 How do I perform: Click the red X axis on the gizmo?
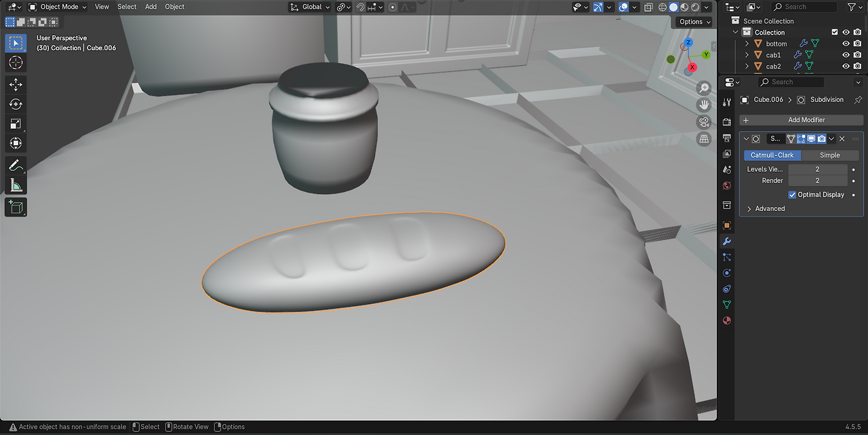pyautogui.click(x=692, y=67)
